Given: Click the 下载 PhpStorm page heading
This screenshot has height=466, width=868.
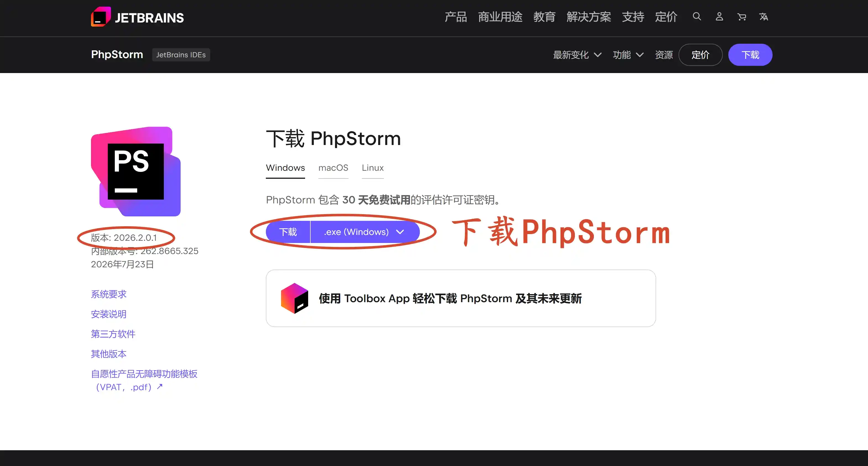Looking at the screenshot, I should [x=333, y=139].
